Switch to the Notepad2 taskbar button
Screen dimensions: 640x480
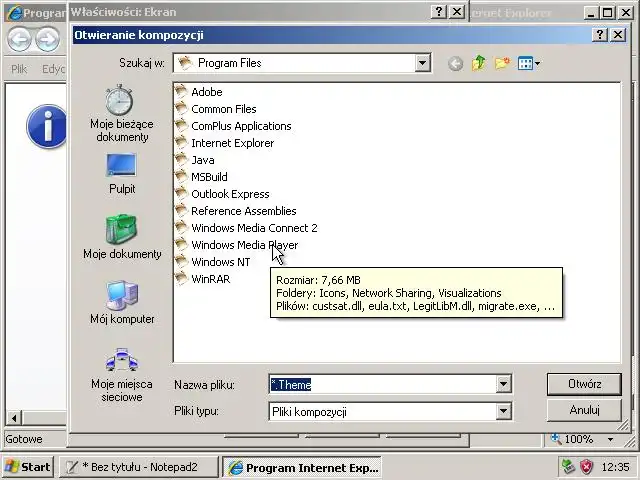coord(138,467)
